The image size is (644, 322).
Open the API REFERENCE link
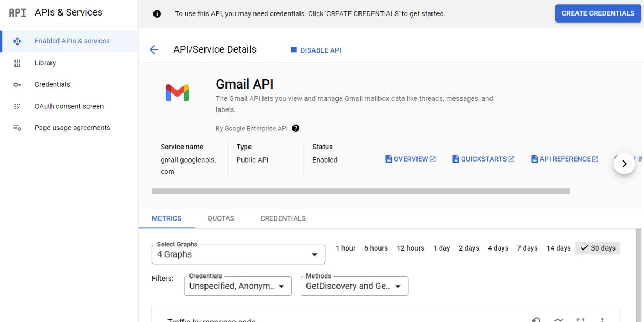565,159
